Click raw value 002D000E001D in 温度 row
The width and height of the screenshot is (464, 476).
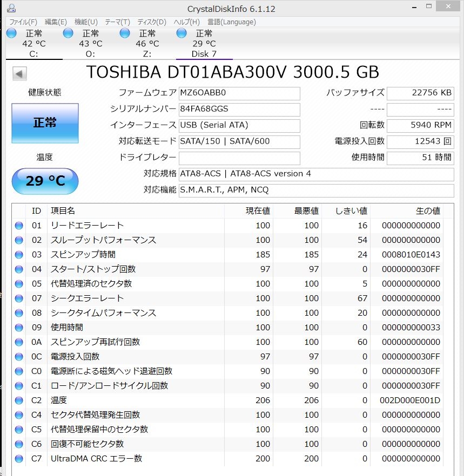pos(410,400)
